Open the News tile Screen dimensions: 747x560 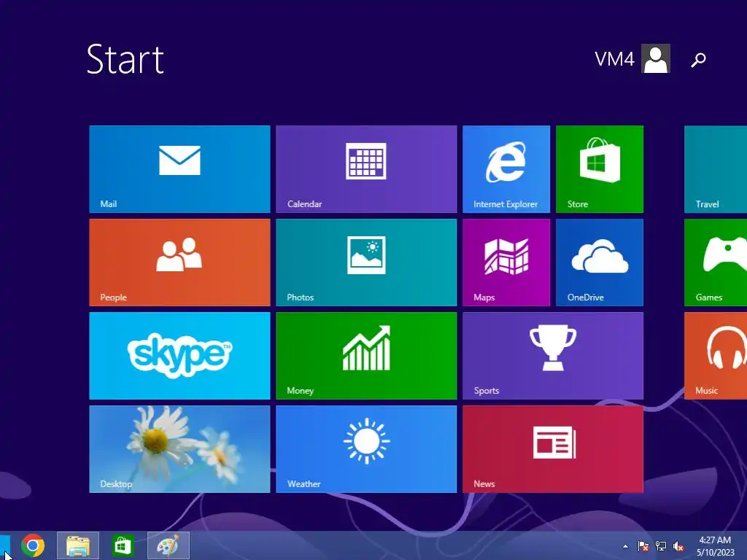tap(553, 449)
